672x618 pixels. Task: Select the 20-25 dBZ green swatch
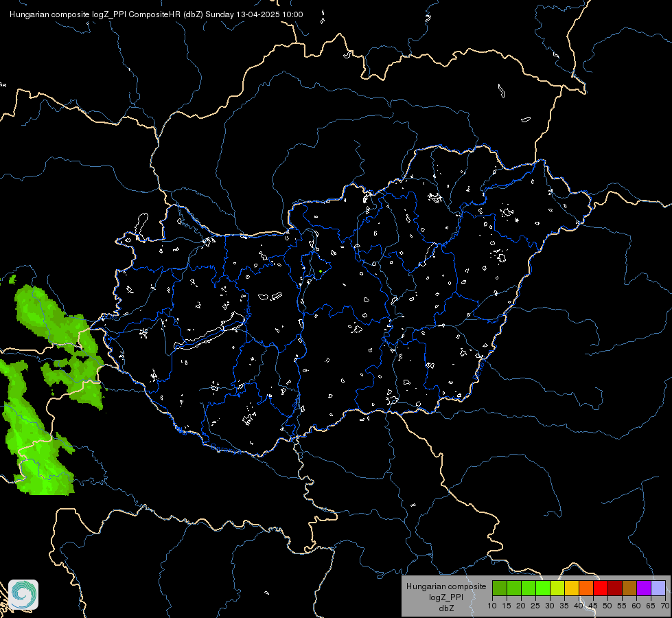coord(529,588)
